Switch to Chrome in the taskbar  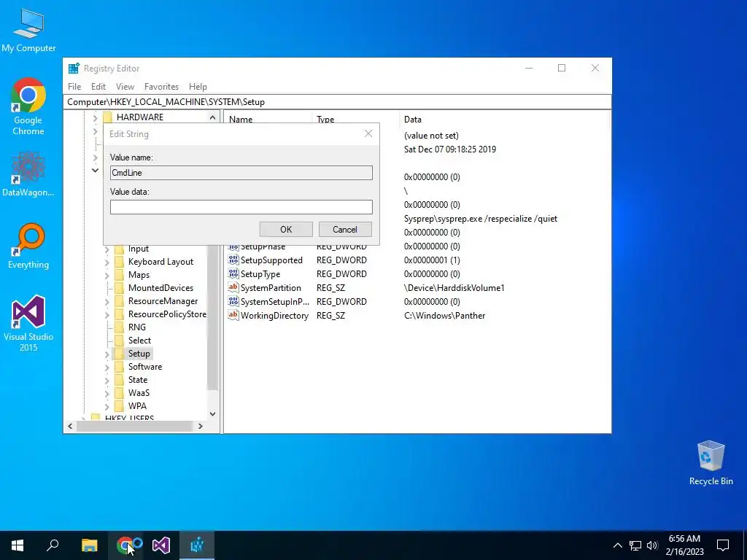coord(125,545)
